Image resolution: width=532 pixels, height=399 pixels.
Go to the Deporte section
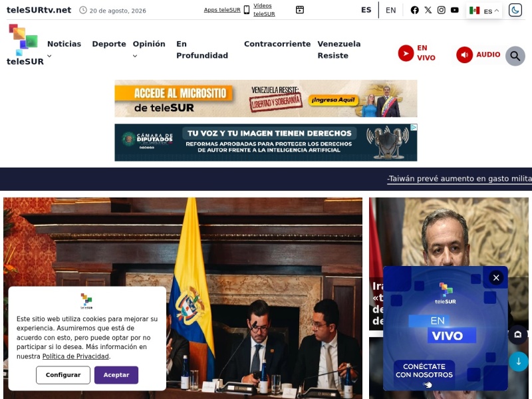click(x=109, y=44)
